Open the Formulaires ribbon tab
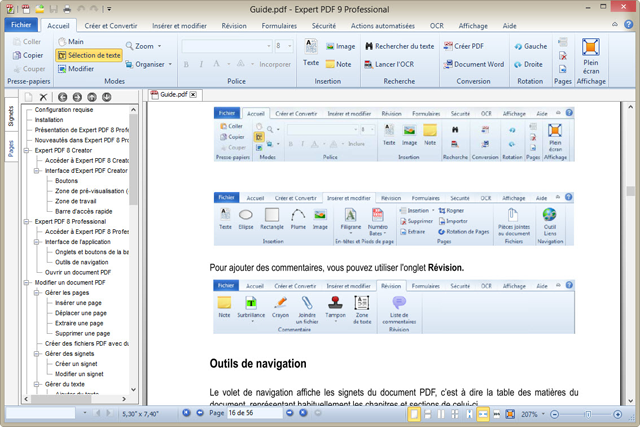640x427 pixels. coord(279,26)
